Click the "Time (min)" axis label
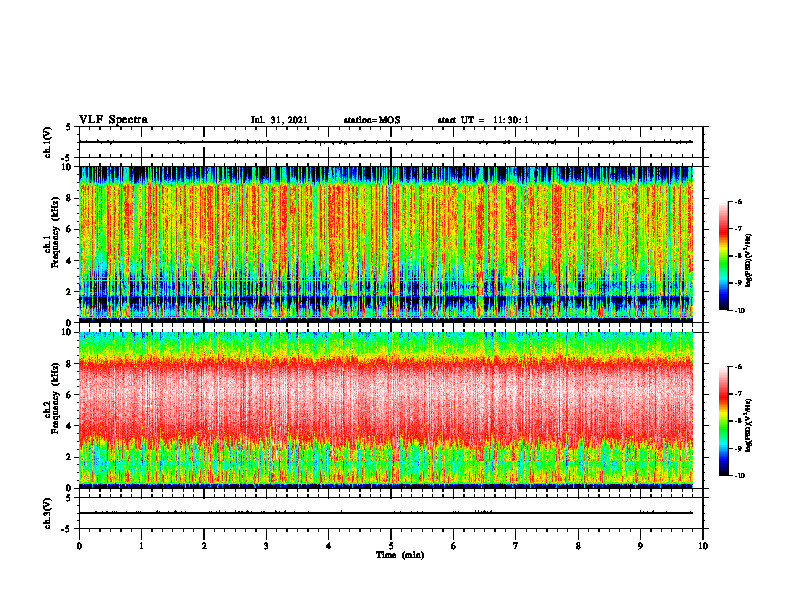This screenshot has width=792, height=612. (x=400, y=555)
